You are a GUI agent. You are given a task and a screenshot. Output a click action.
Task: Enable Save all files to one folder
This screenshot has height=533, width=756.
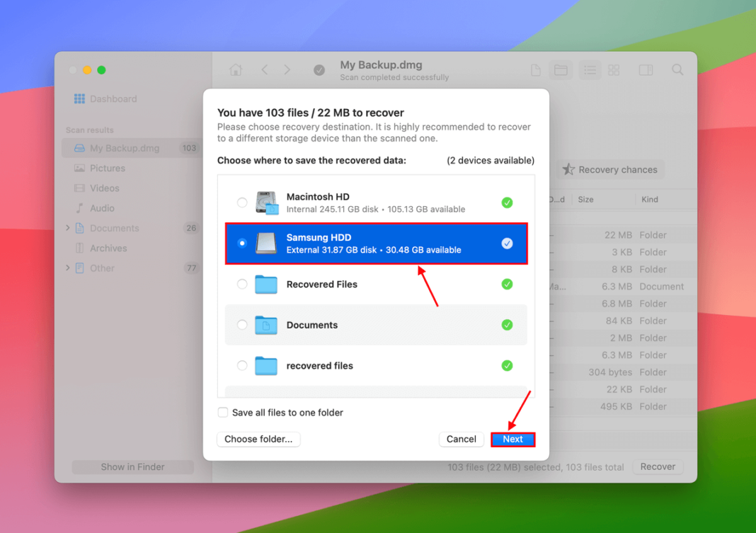tap(222, 412)
